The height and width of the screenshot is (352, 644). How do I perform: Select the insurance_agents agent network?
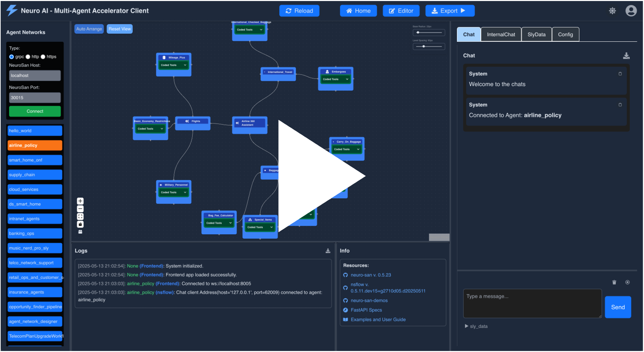tap(35, 292)
